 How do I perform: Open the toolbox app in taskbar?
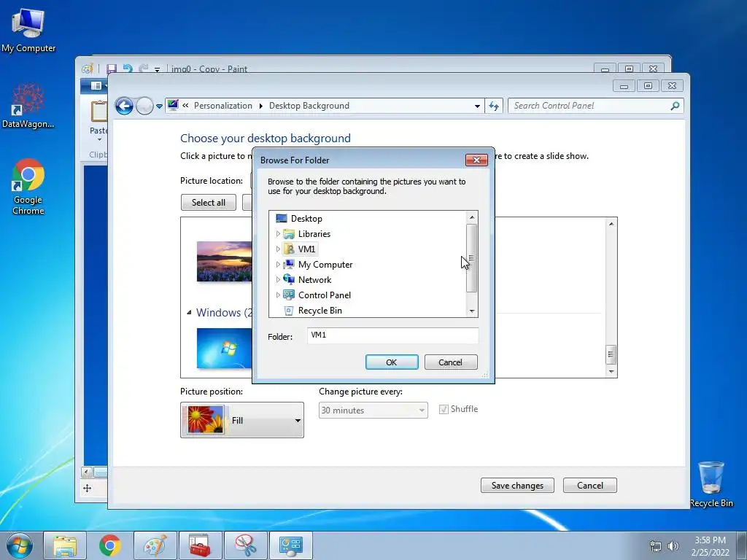200,545
